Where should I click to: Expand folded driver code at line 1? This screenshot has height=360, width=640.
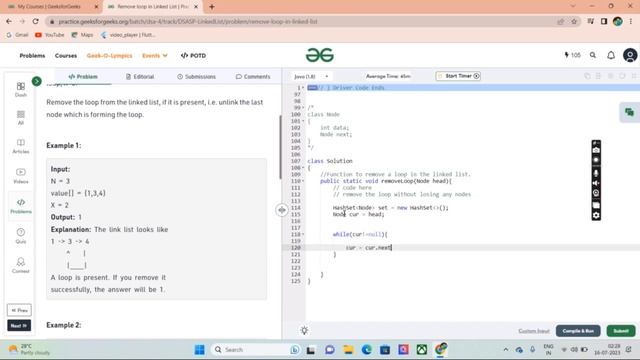click(x=303, y=88)
